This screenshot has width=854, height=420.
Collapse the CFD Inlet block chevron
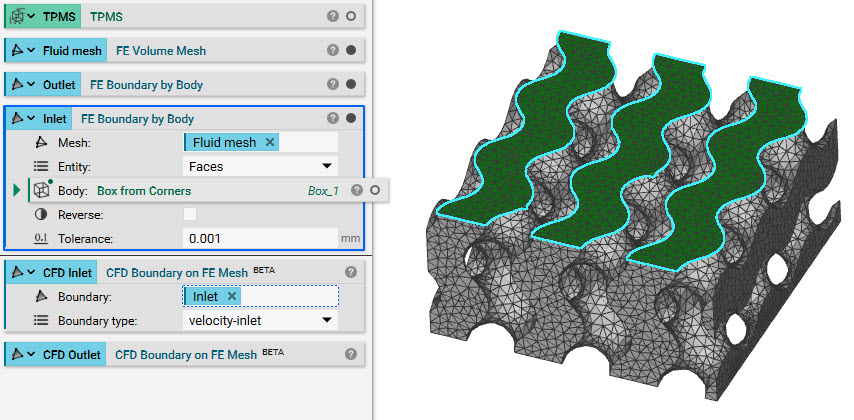(32, 272)
